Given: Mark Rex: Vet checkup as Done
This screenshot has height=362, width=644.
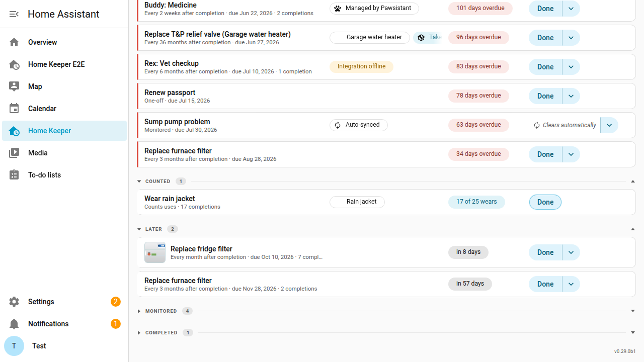Looking at the screenshot, I should pyautogui.click(x=545, y=67).
